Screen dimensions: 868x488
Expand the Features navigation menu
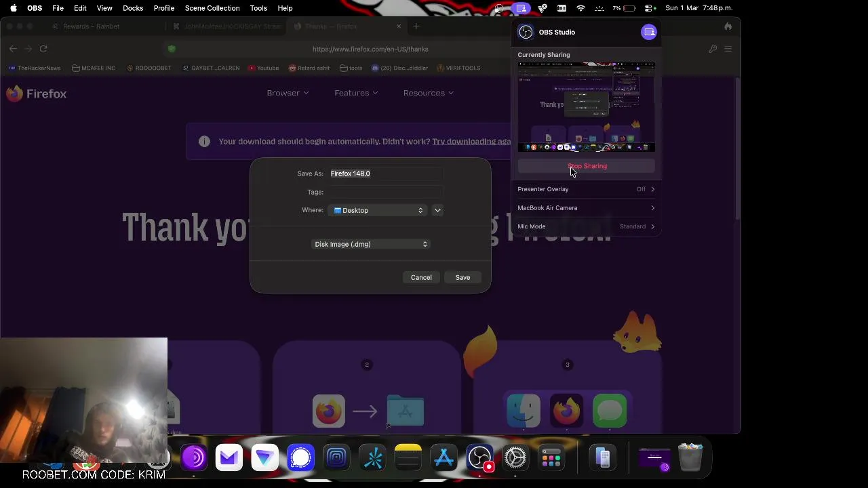[x=356, y=93]
